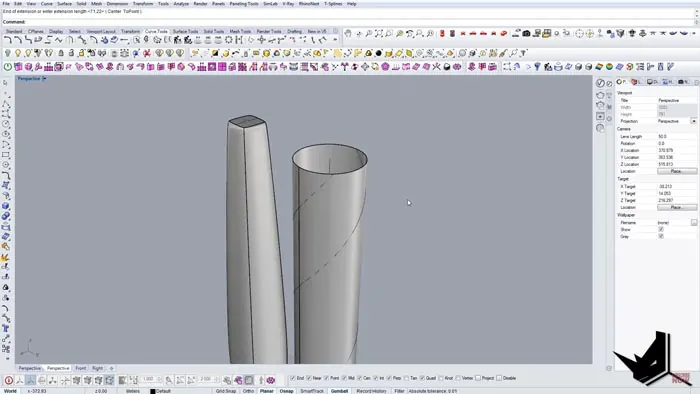Screen dimensions: 700x394
Task: Open the Projection dropdown in Properties
Action: point(693,121)
